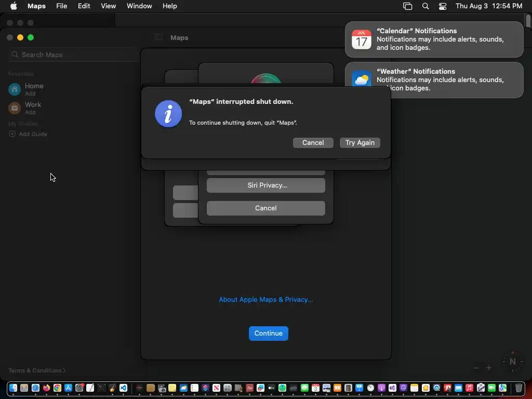Click the blue Continue button
Screen dimensions: 532x399
(269, 333)
